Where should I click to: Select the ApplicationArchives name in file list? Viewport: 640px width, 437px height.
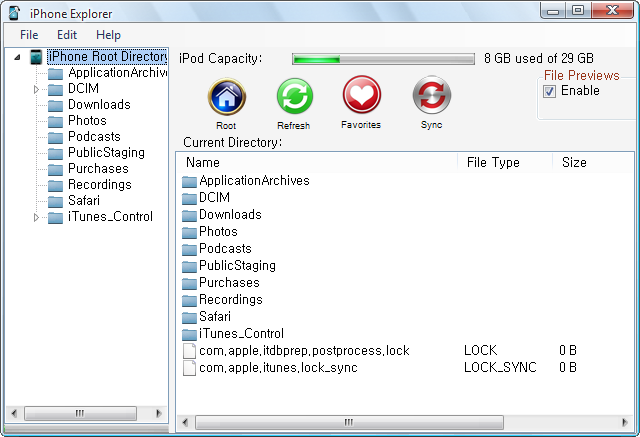(x=254, y=181)
